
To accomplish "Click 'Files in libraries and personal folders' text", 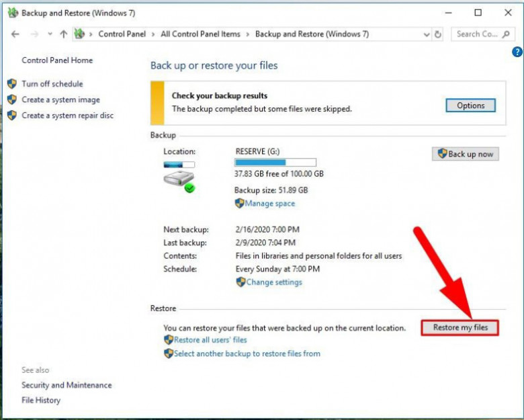I will pyautogui.click(x=318, y=256).
